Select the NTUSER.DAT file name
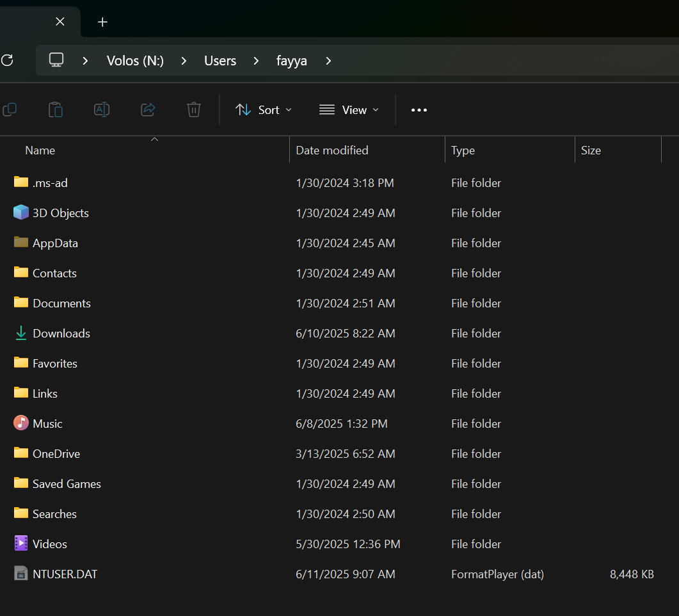Screen dimensions: 679x616 65,574
